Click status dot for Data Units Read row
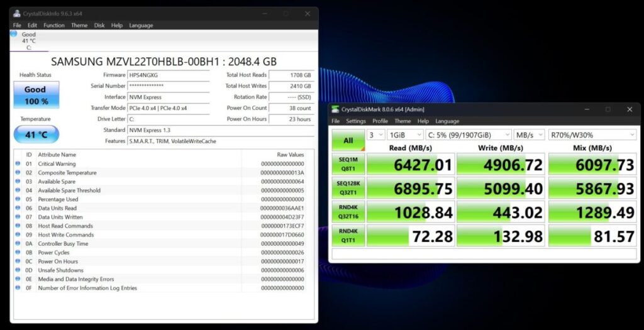Viewport: 644px width, 330px height. [18, 208]
